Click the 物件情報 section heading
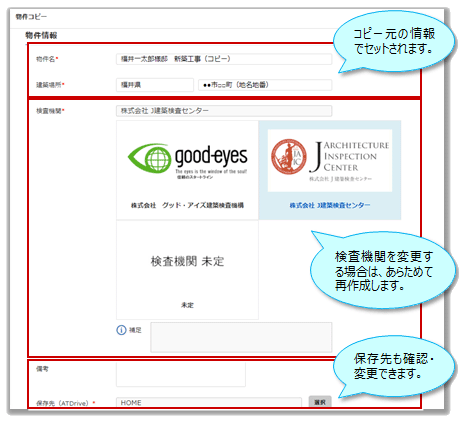The height and width of the screenshot is (422, 465). pyautogui.click(x=41, y=35)
